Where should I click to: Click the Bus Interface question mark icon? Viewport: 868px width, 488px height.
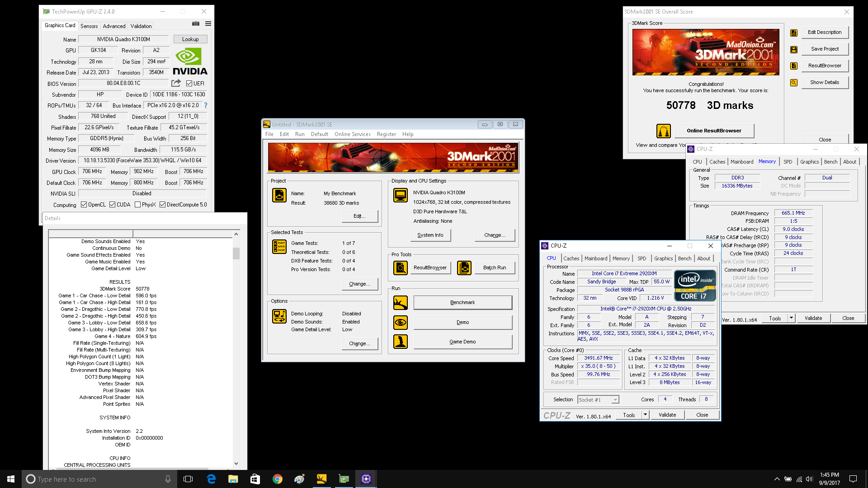pos(206,105)
